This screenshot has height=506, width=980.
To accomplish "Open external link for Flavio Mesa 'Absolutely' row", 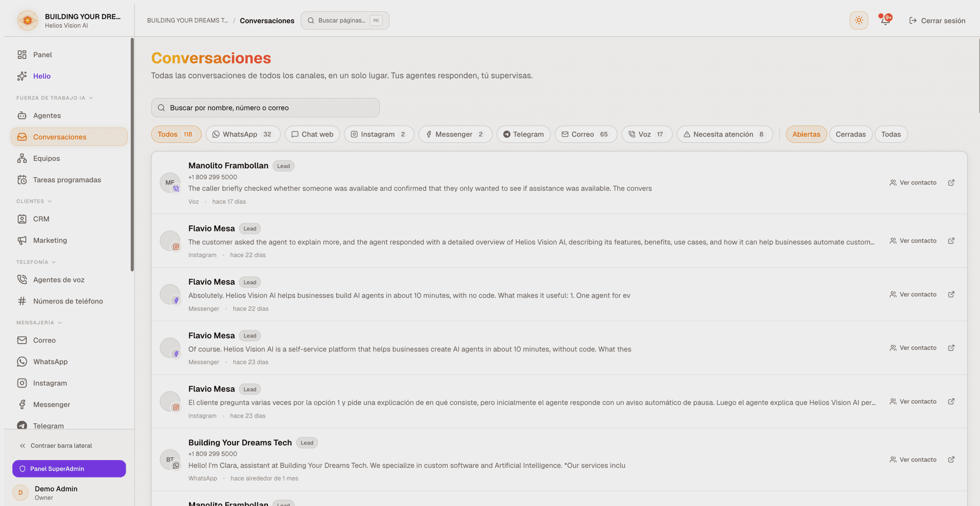I will point(951,294).
